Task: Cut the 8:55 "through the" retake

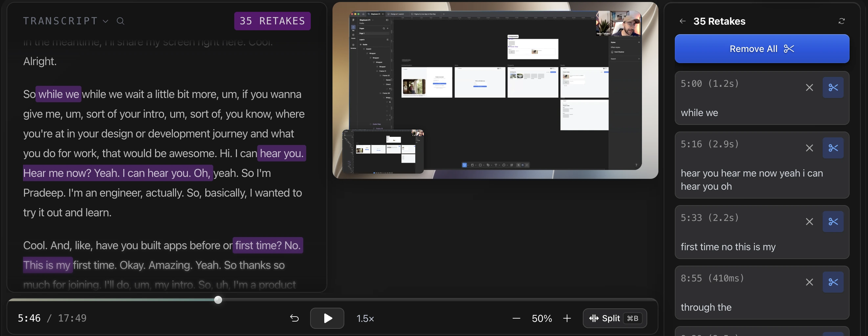Action: tap(833, 282)
